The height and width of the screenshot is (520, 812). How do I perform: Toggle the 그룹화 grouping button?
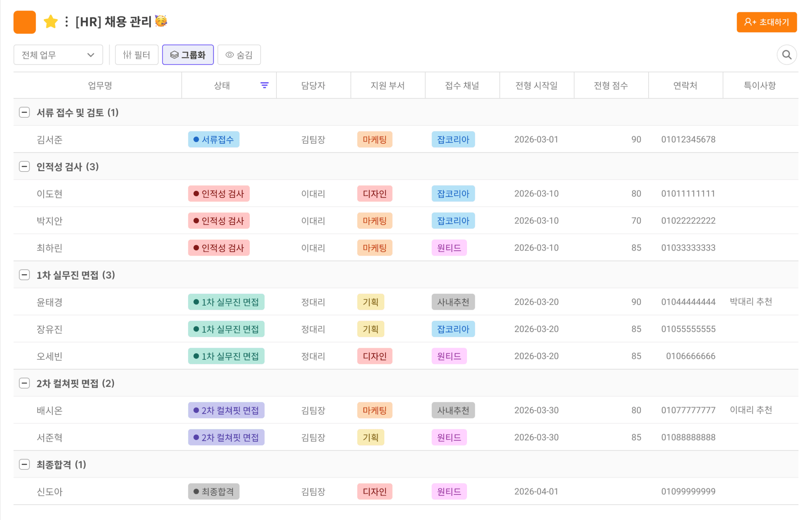click(x=188, y=55)
